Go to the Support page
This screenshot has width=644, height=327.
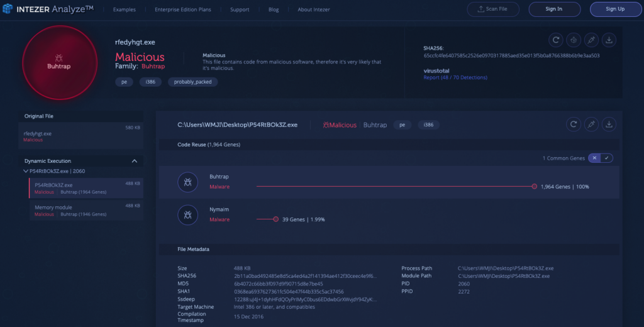point(240,9)
